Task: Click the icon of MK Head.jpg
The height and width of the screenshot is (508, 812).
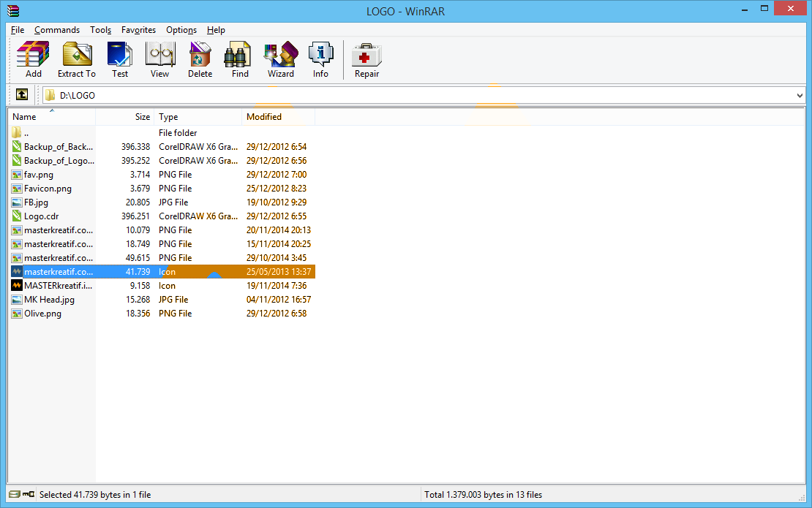Action: pyautogui.click(x=17, y=300)
